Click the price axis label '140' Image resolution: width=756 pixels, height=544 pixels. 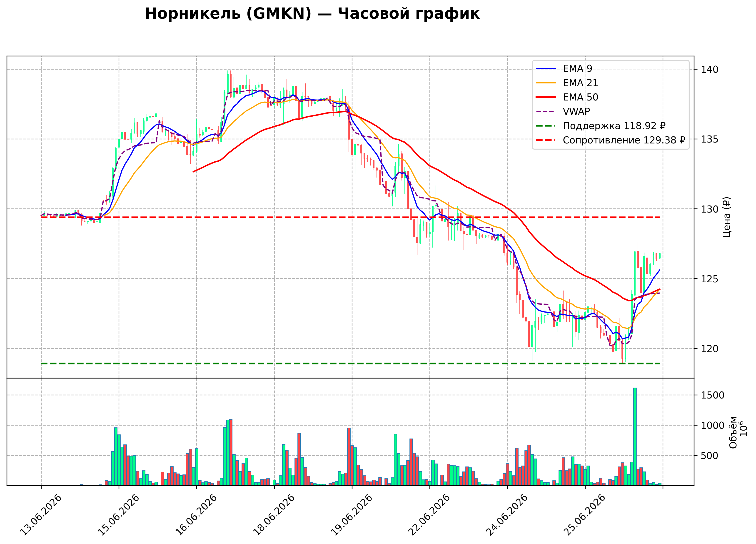point(710,69)
